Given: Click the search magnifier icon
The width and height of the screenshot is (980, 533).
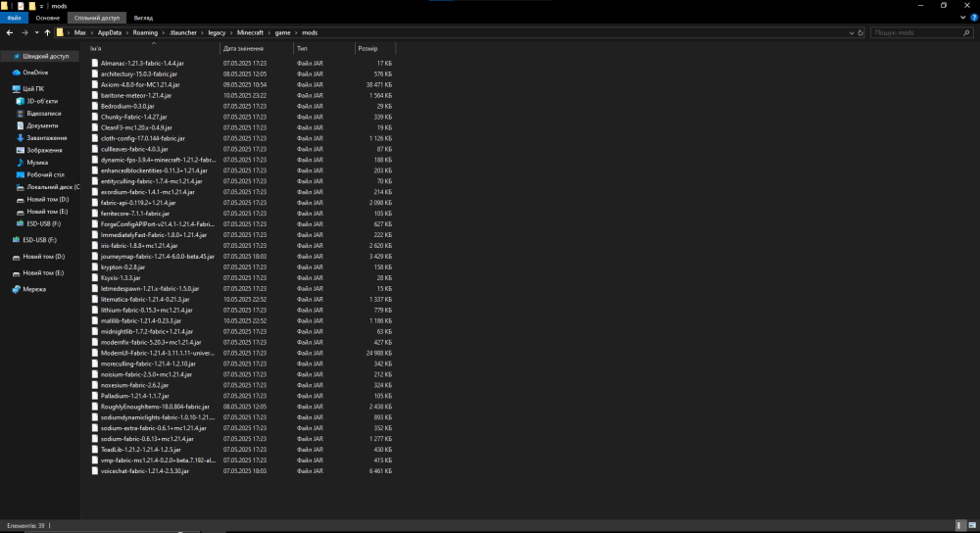Looking at the screenshot, I should pos(967,32).
